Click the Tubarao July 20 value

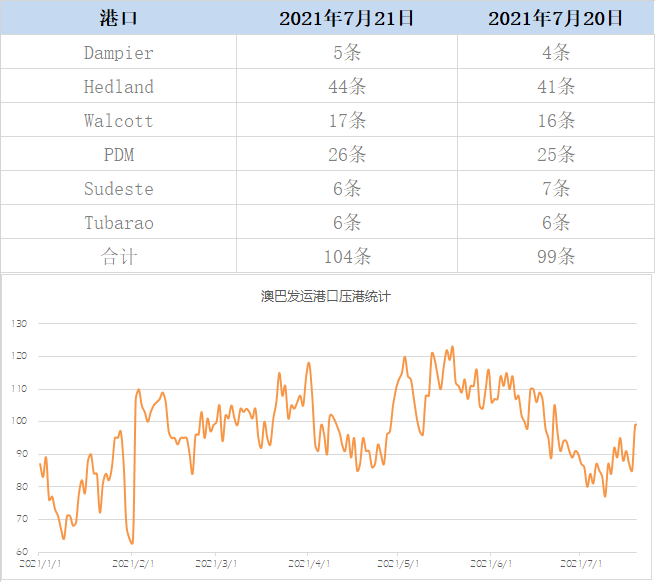pos(556,223)
